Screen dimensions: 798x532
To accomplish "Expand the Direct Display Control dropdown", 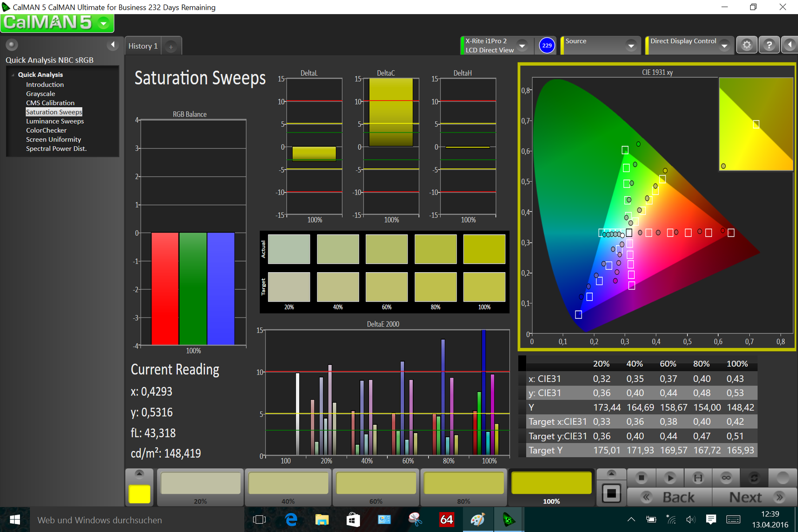I will [724, 46].
